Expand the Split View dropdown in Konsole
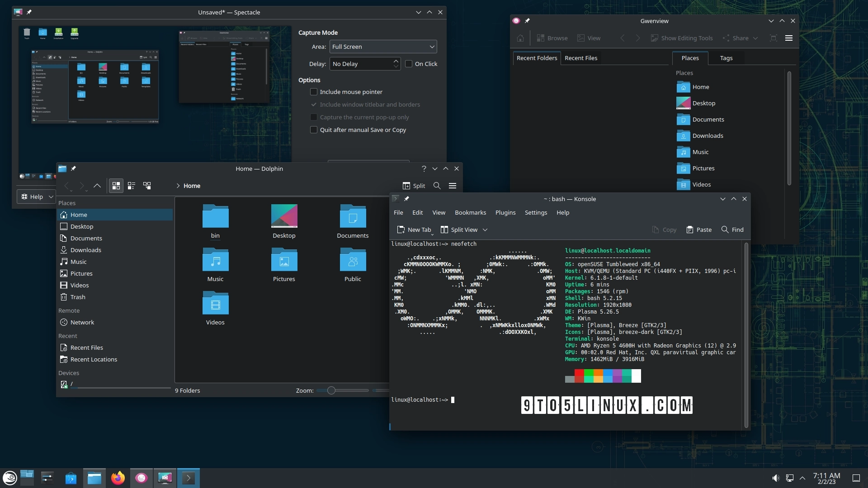 (x=484, y=230)
